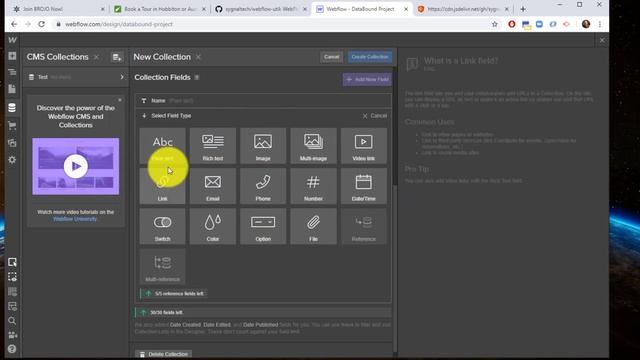Screen dimensions: 640x360
Task: Pick the Option field type
Action: click(263, 227)
